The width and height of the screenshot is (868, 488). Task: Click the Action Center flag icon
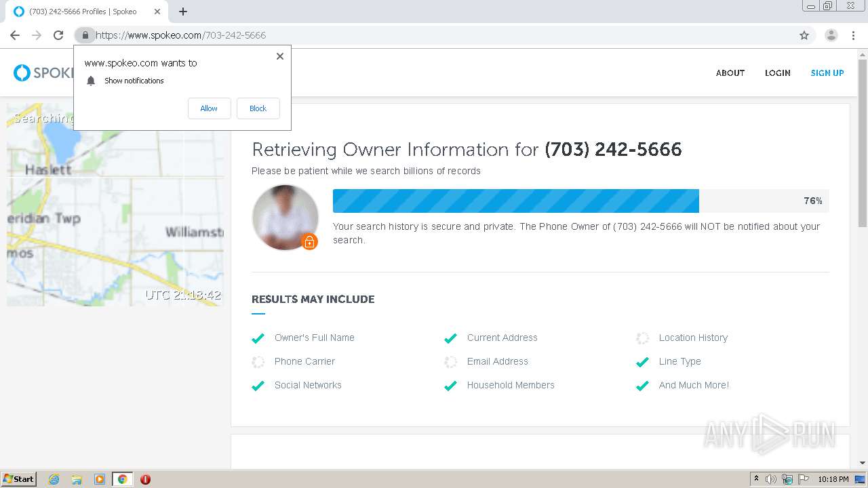804,479
